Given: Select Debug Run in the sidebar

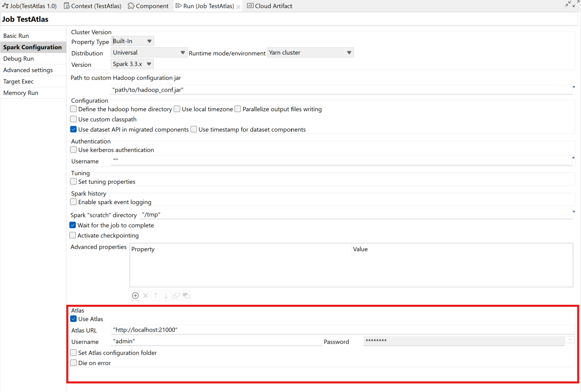Looking at the screenshot, I should (x=18, y=58).
